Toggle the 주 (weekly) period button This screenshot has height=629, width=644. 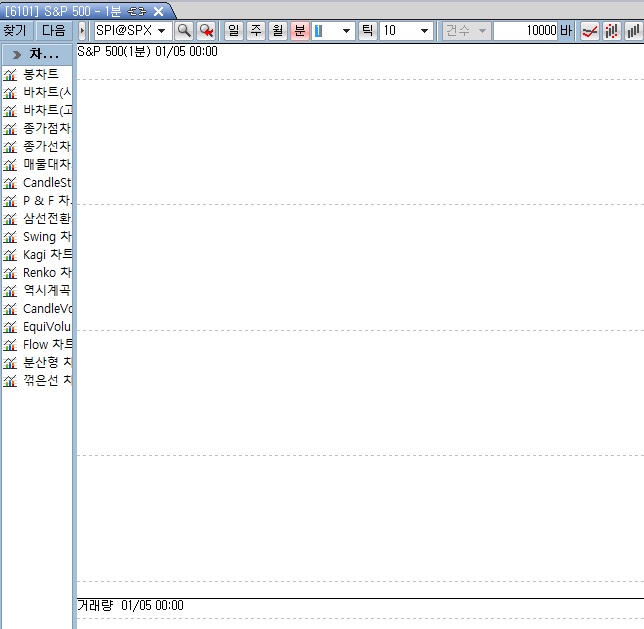click(x=256, y=31)
